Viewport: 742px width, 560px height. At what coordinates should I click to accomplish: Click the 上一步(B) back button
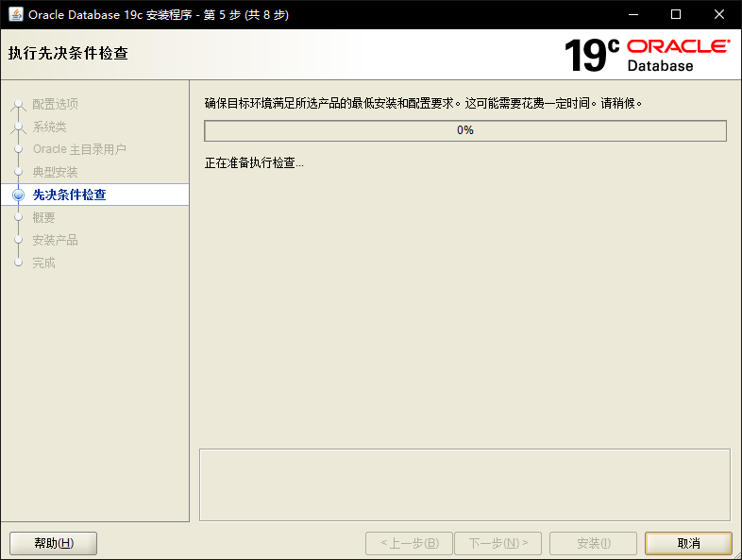pos(410,543)
